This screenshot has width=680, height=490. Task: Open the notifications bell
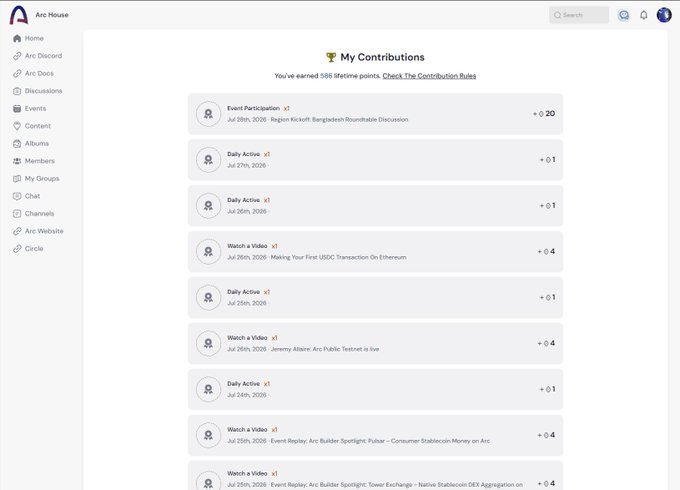(x=644, y=15)
